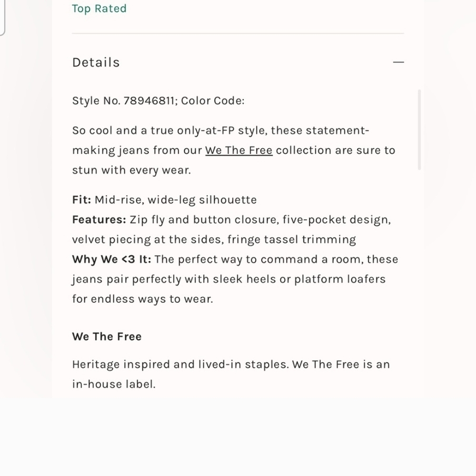
Task: Click the bold We The Free heading
Action: tap(107, 337)
